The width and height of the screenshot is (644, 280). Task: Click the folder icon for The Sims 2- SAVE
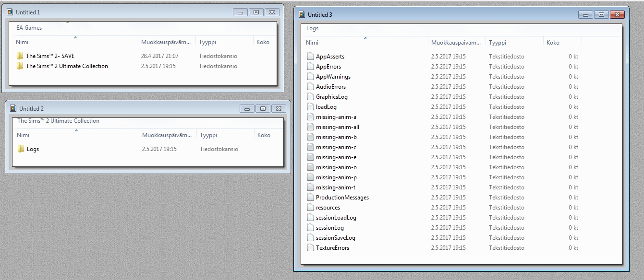tap(20, 56)
